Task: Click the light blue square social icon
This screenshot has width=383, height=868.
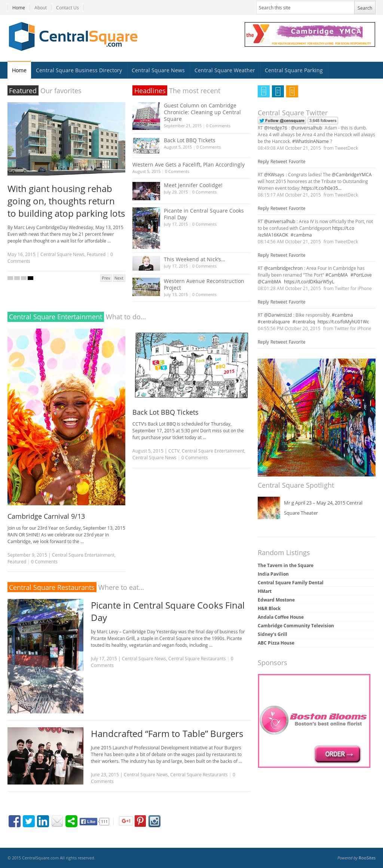Action: coord(264,91)
